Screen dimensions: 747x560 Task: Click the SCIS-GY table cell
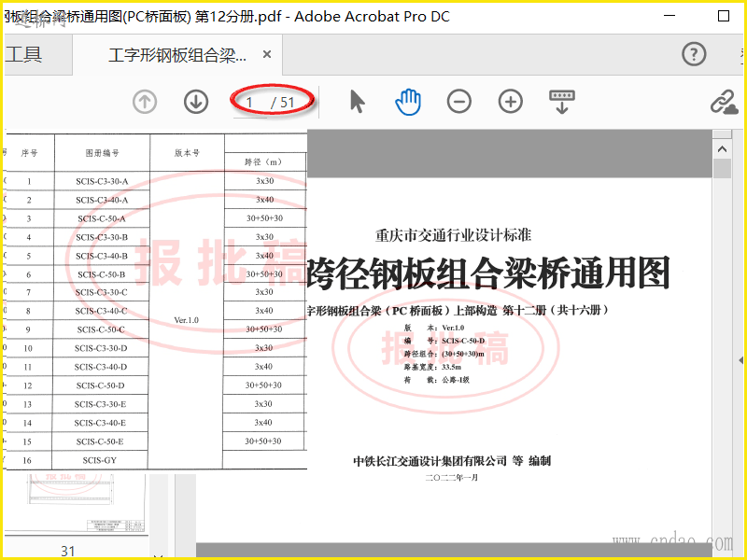coord(99,460)
